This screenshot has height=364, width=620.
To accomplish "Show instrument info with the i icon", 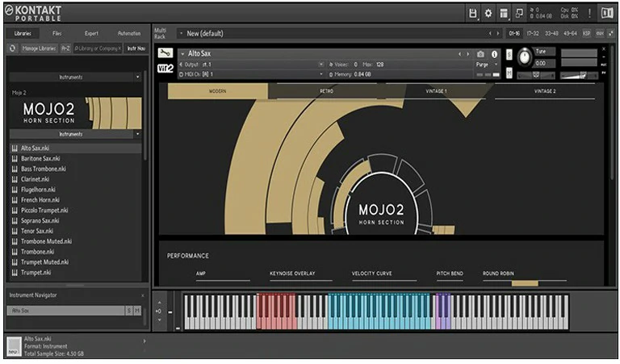I will point(494,54).
